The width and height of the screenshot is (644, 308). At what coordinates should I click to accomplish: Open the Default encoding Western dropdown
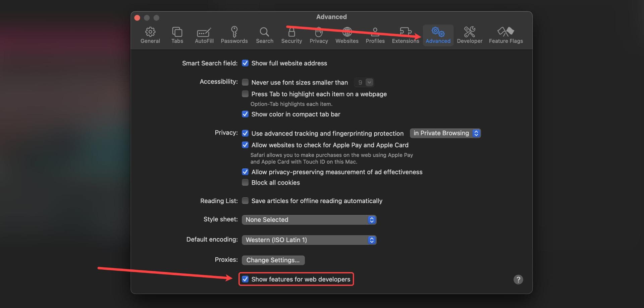click(x=309, y=240)
